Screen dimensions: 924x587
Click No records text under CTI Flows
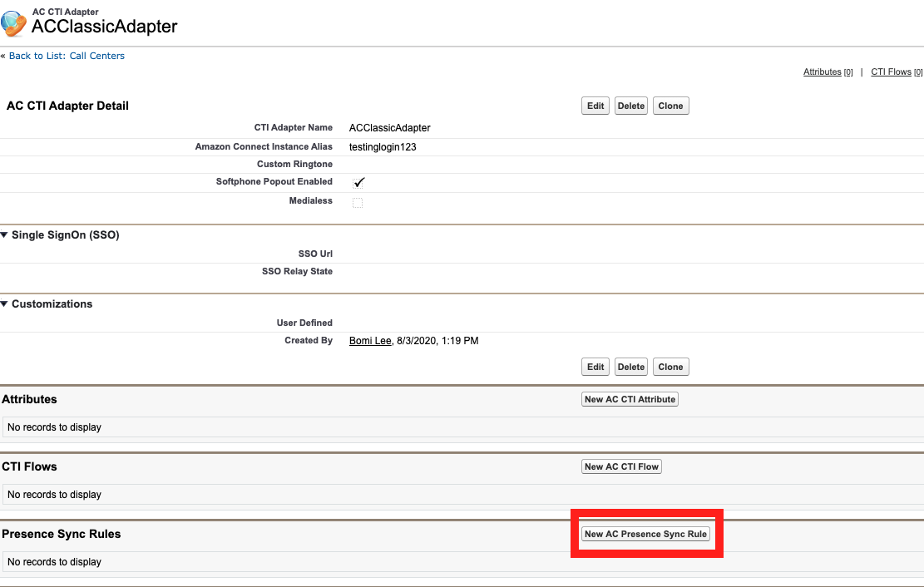54,495
